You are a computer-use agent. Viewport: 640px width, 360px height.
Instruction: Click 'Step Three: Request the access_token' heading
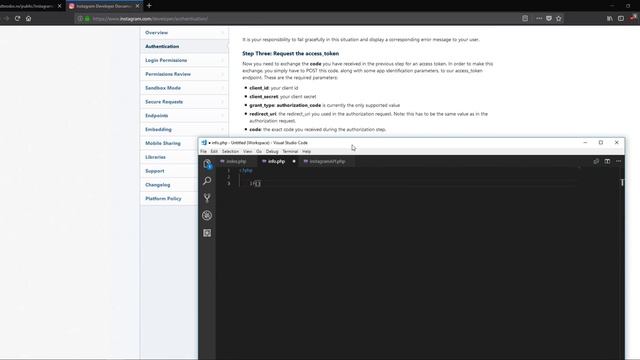pos(291,53)
